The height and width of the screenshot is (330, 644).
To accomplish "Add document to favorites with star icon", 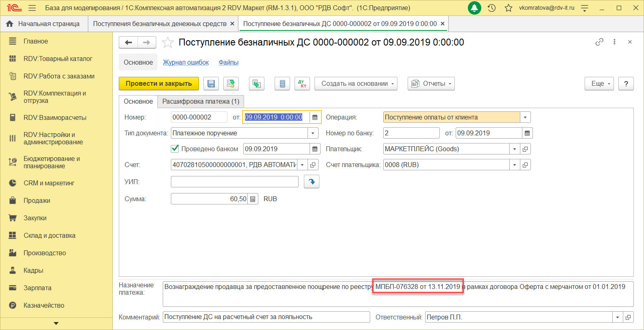I will click(168, 43).
